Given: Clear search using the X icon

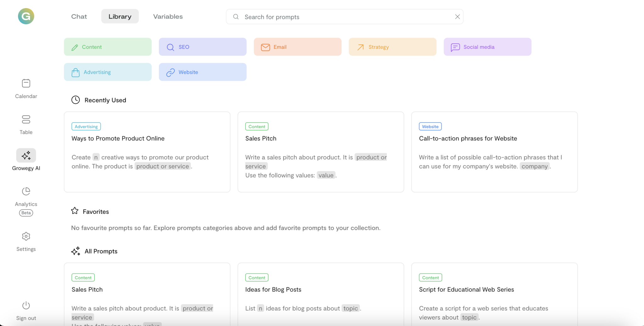Looking at the screenshot, I should pos(457,17).
